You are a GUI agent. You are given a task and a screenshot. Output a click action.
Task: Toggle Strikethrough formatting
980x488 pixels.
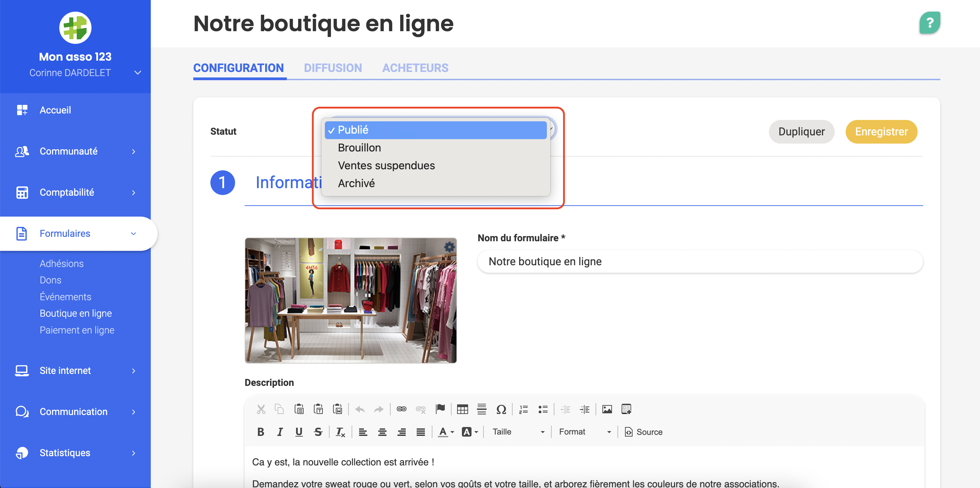pyautogui.click(x=318, y=432)
